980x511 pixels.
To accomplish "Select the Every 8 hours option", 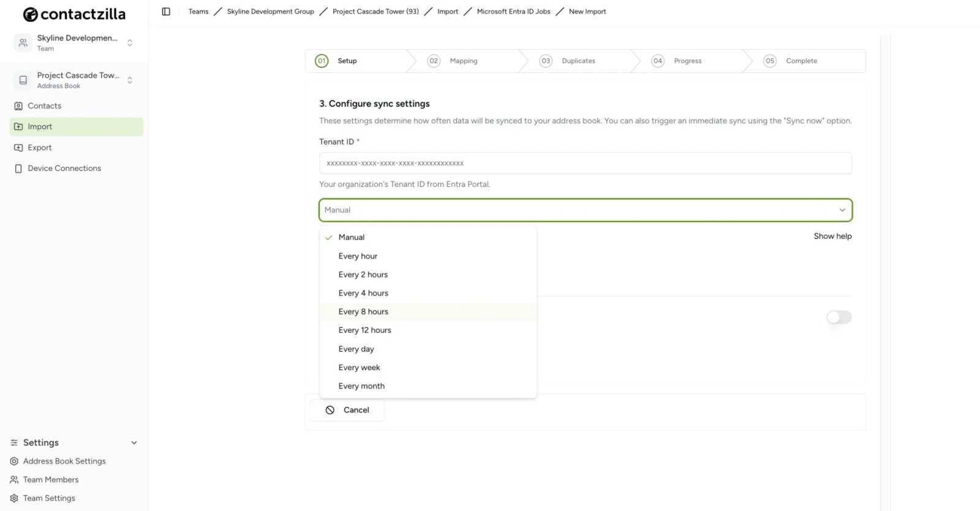I will tap(363, 312).
